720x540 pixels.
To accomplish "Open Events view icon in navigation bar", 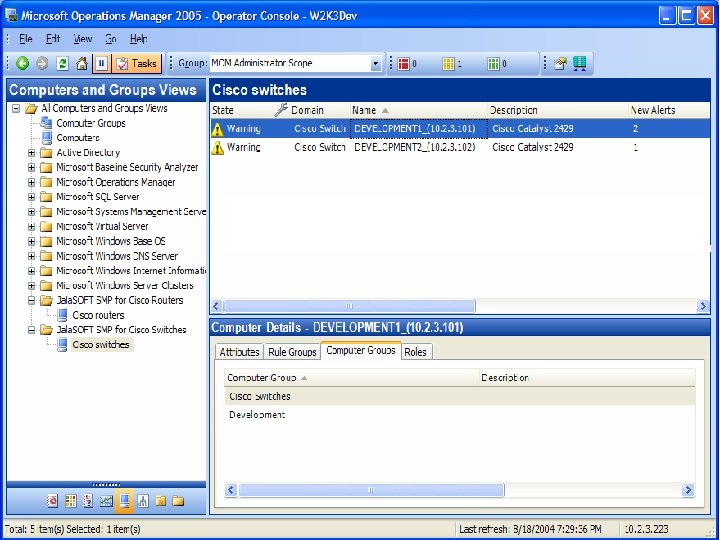I will click(88, 501).
